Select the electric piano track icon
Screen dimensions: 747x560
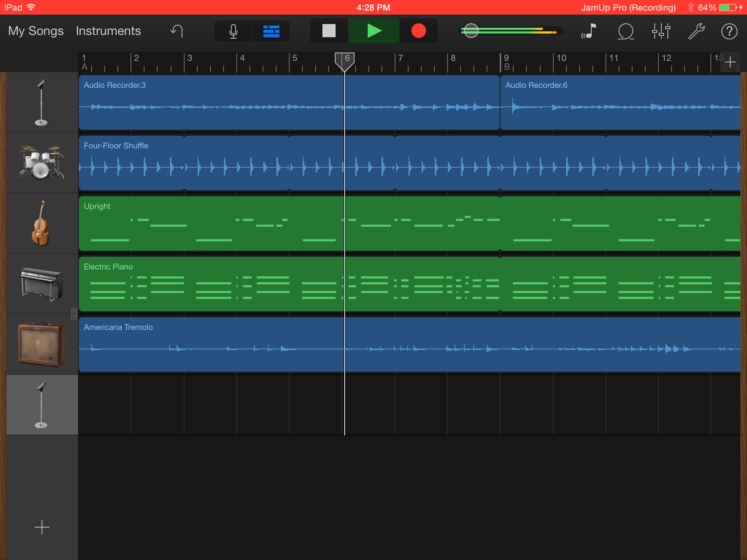41,284
